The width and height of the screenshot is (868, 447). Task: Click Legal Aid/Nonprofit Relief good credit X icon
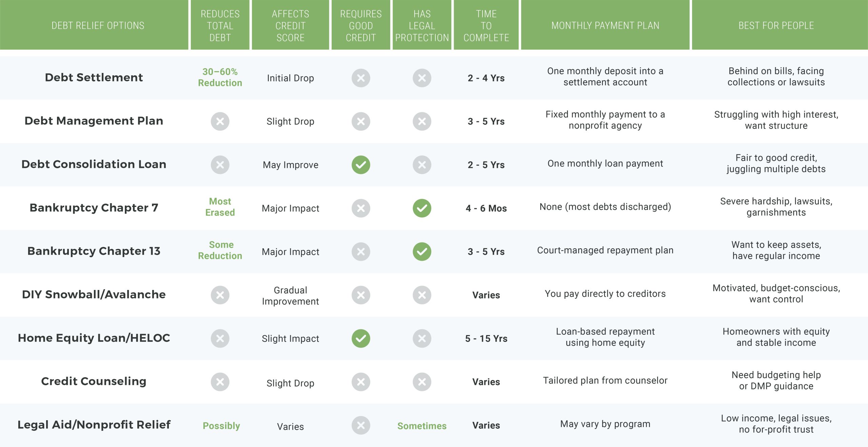[361, 425]
